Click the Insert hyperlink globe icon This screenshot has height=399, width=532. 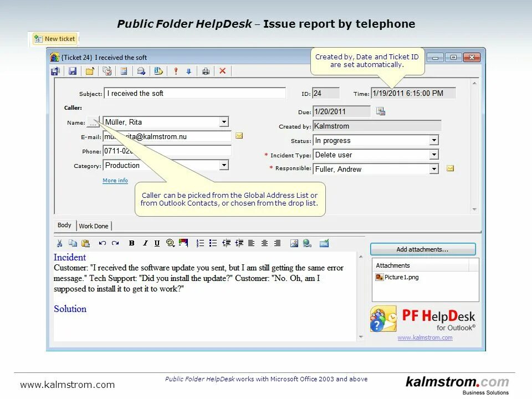308,243
